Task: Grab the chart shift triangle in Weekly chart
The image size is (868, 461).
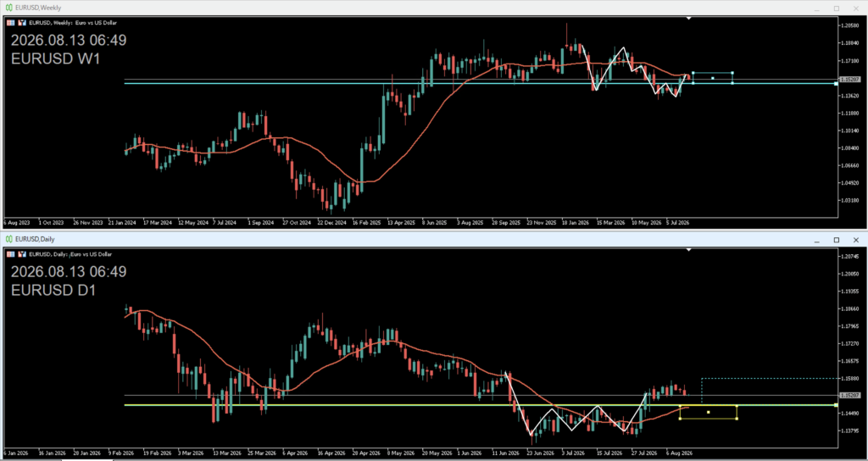Action: (689, 19)
